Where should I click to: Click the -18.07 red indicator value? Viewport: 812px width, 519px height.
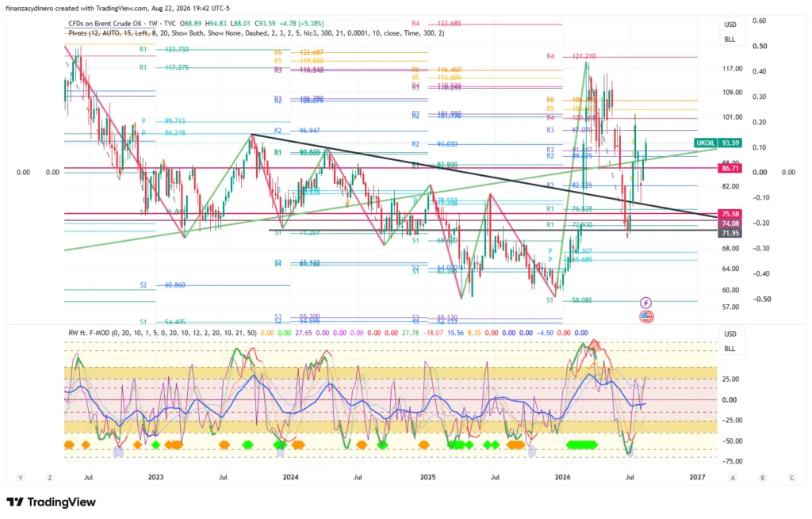coord(432,333)
